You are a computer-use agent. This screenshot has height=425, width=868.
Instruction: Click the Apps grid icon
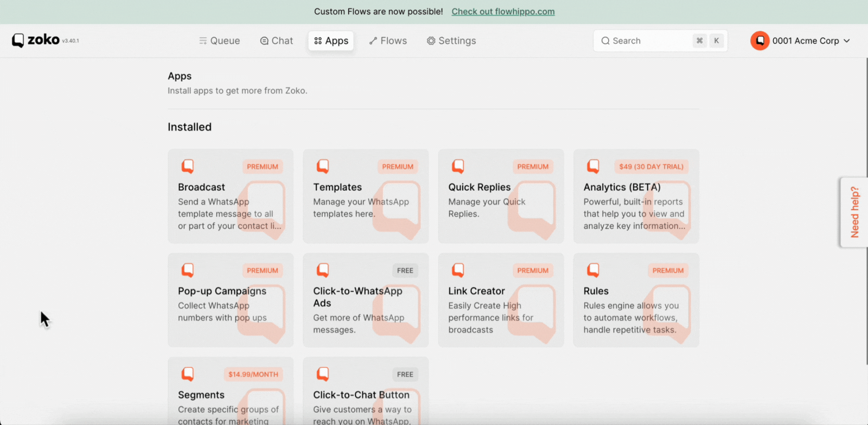click(318, 41)
